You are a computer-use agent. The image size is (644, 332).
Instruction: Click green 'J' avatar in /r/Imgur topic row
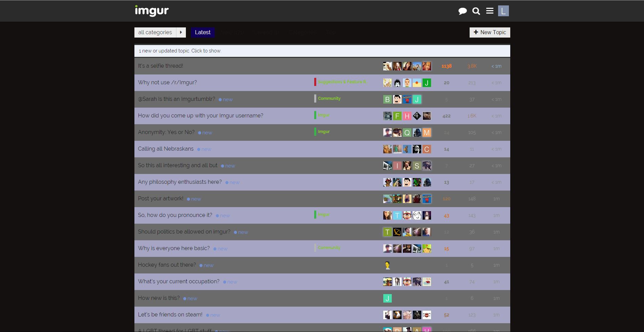[427, 83]
